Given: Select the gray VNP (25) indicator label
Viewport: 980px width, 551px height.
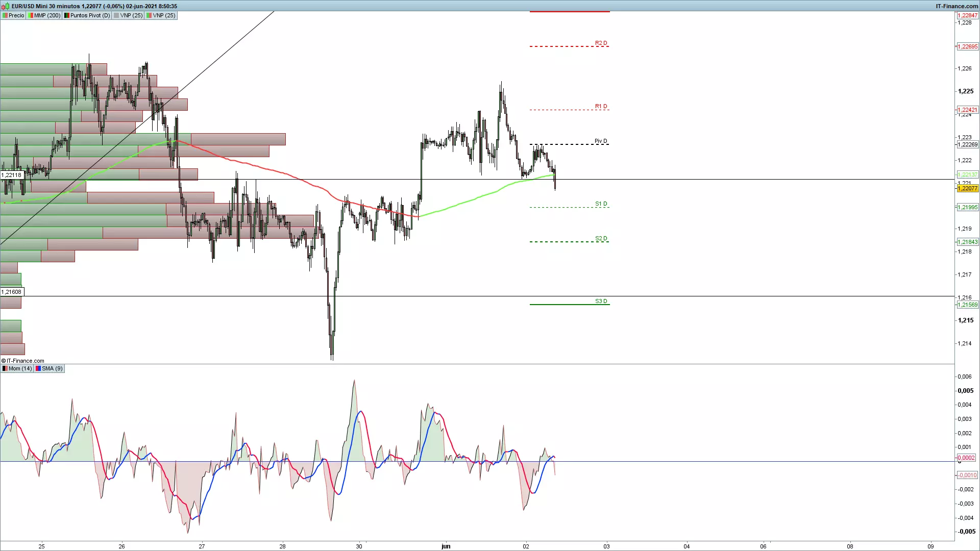Looking at the screenshot, I should [x=129, y=15].
